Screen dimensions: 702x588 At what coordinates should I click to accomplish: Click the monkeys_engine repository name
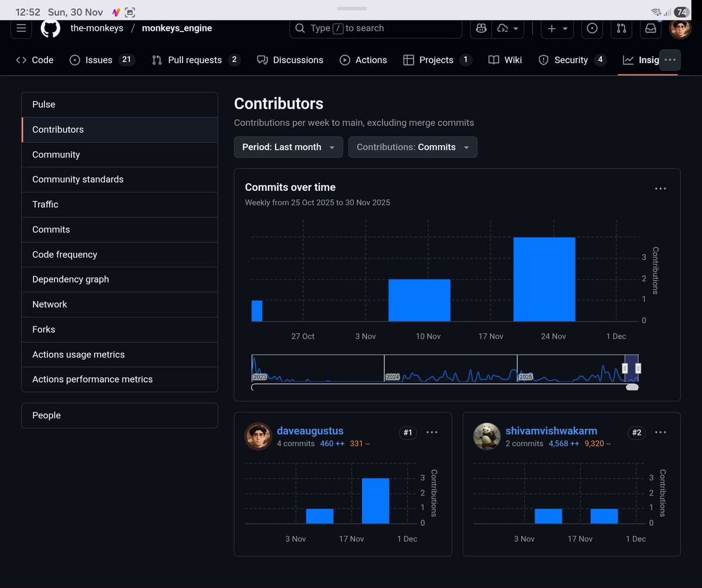coord(177,28)
